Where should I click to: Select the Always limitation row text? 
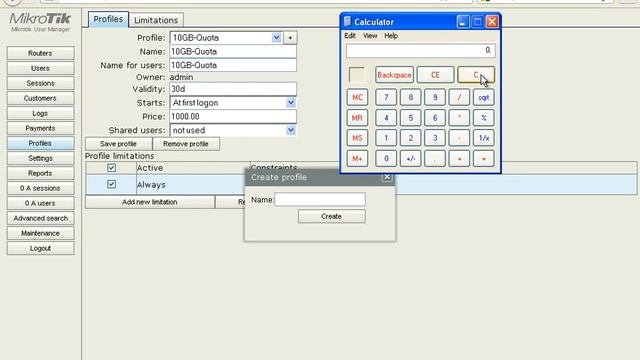[x=151, y=185]
